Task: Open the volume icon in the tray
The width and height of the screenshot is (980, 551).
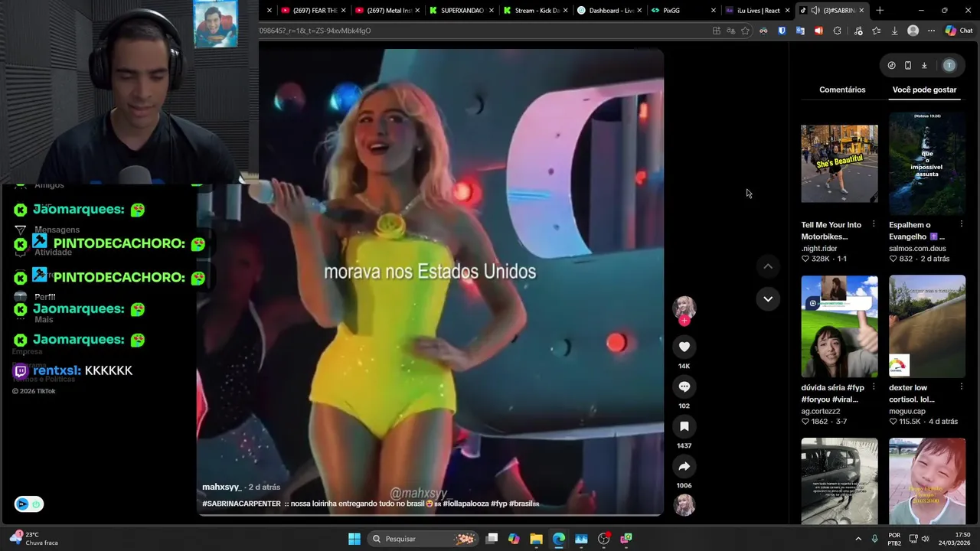Action: 926,539
